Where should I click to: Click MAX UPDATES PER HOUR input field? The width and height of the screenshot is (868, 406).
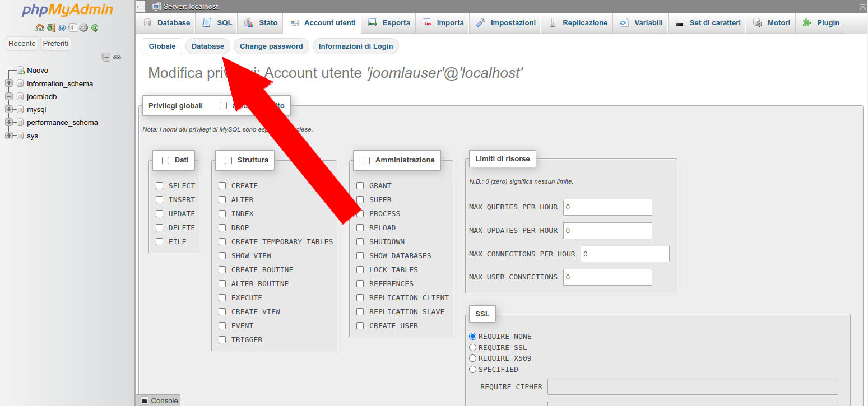607,231
